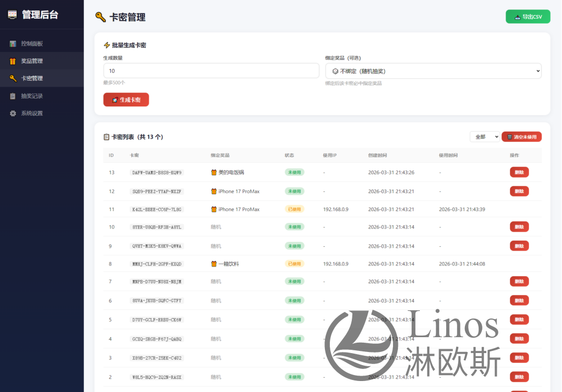
Task: Click gift icon in row ID 11
Action: 214,209
